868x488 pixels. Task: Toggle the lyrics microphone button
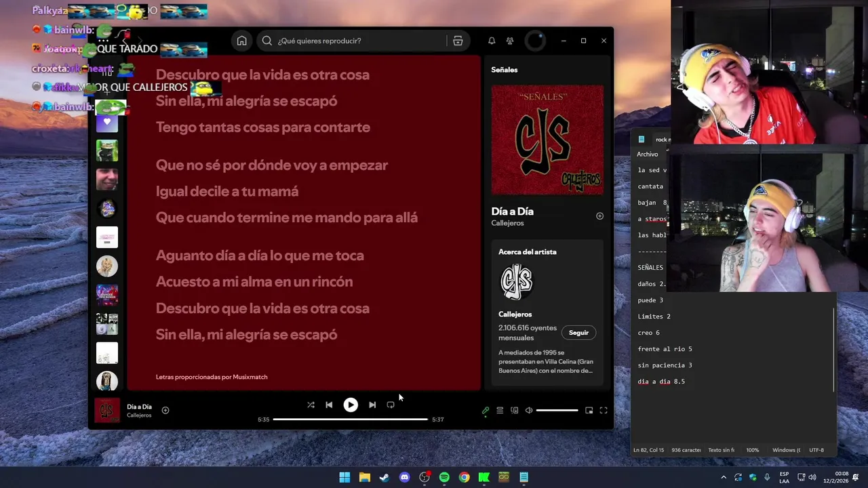(x=486, y=410)
